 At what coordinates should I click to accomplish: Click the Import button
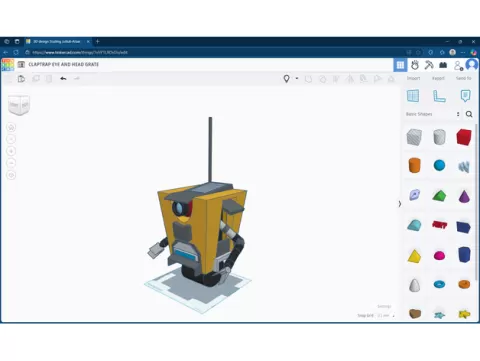pos(413,78)
